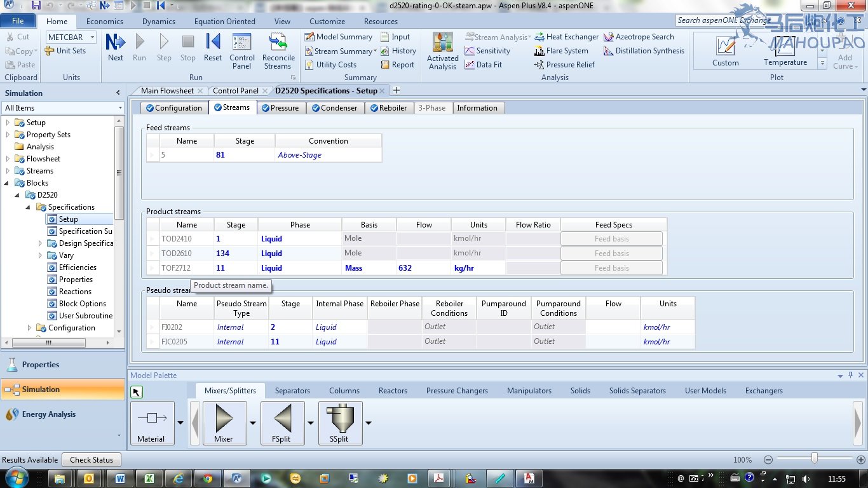Close the Control Panel tab
This screenshot has width=868, height=488.
click(266, 91)
